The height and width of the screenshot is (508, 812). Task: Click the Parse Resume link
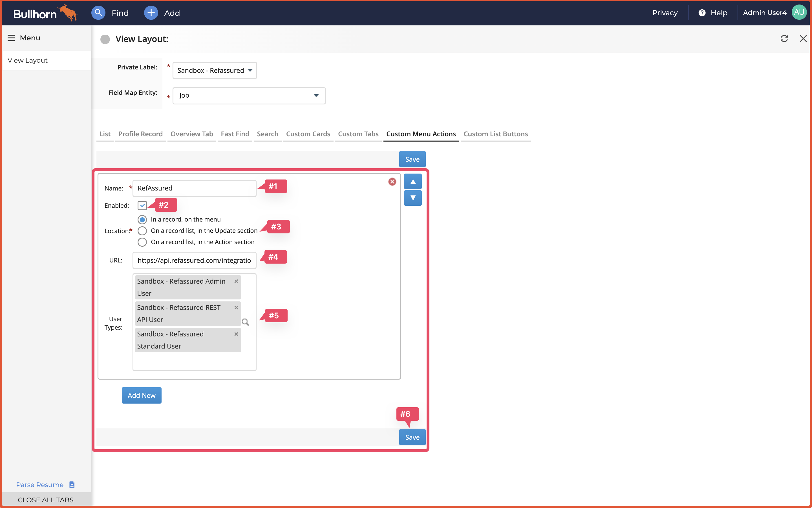pyautogui.click(x=39, y=485)
